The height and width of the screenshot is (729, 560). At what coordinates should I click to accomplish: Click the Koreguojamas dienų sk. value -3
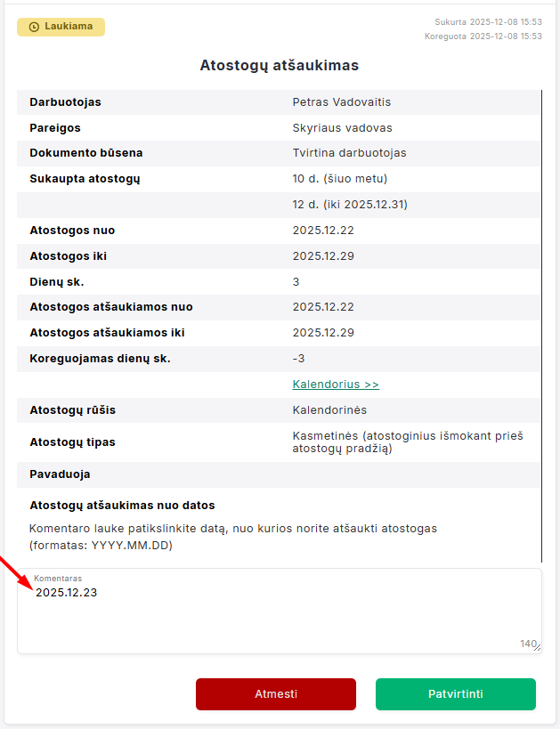pos(299,359)
